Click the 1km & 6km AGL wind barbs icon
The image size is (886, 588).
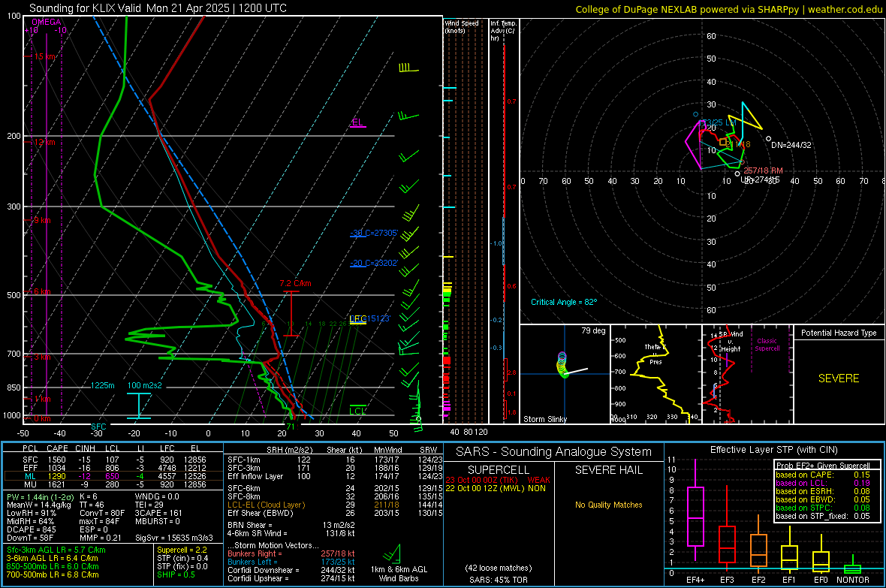coord(392,554)
